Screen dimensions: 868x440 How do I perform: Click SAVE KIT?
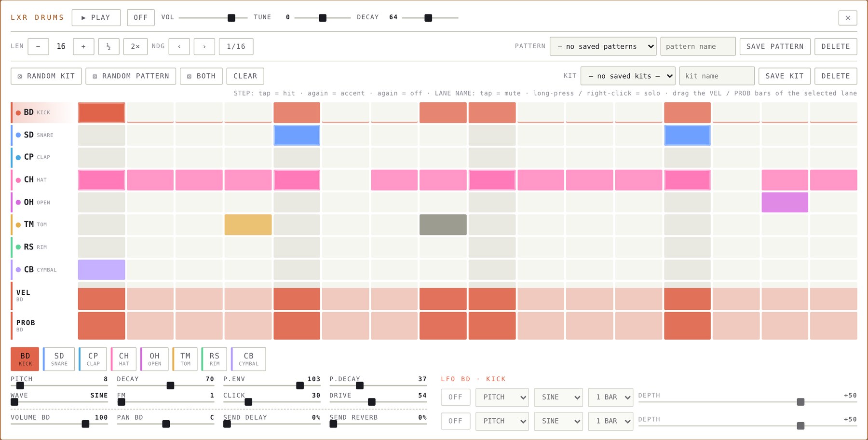click(785, 76)
